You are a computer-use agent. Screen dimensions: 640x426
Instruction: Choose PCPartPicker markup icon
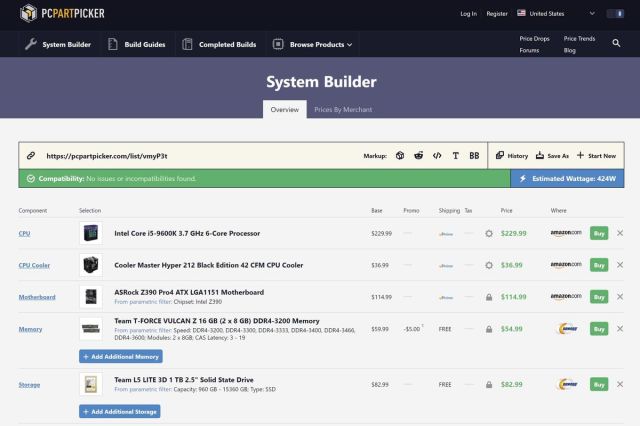click(400, 155)
